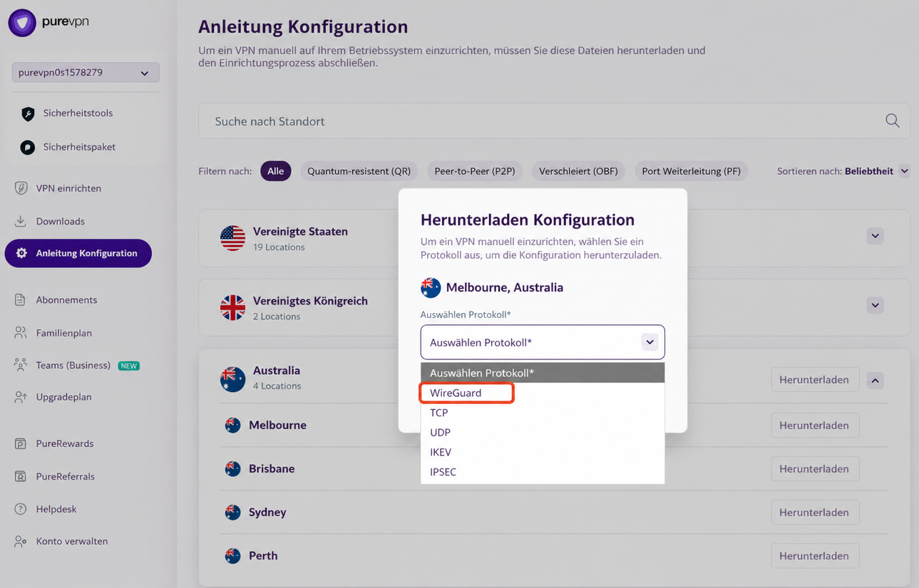
Task: Collapse the Australia locations list
Action: [876, 381]
